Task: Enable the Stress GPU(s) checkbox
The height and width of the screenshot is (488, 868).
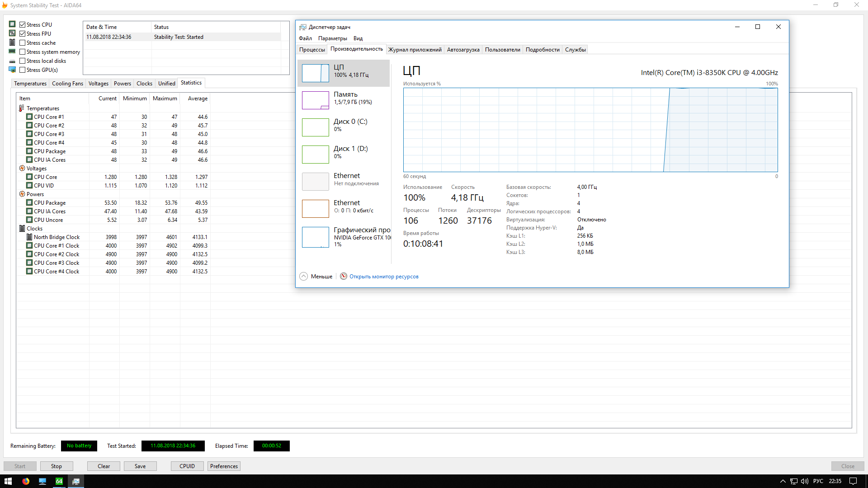Action: pyautogui.click(x=22, y=70)
